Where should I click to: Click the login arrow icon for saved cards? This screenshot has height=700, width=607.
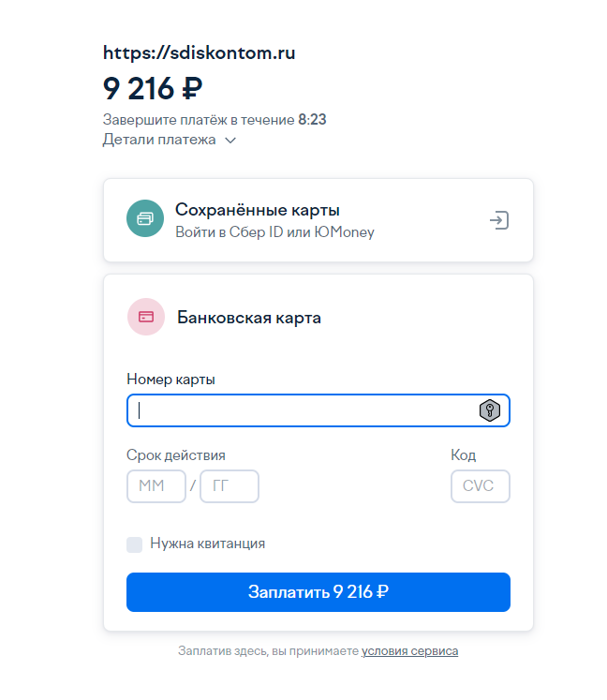498,220
